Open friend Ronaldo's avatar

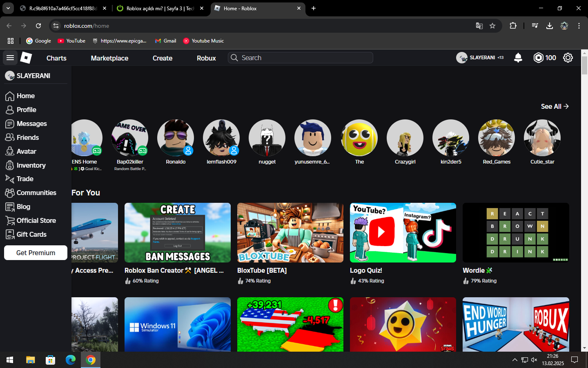pos(176,138)
